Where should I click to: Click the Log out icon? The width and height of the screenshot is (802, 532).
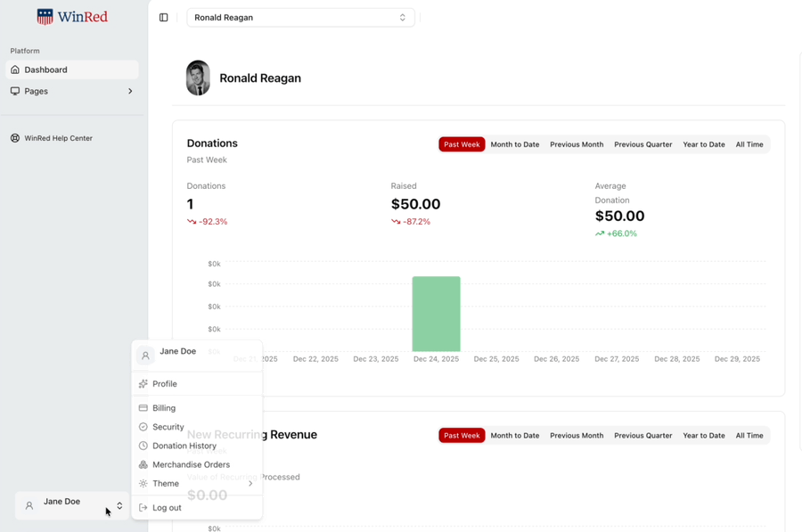pyautogui.click(x=143, y=508)
